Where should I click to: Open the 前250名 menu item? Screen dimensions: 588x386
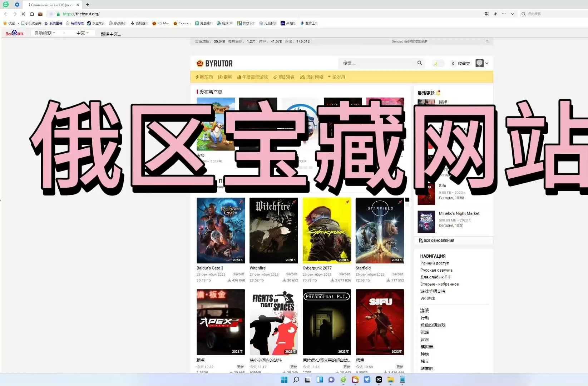pyautogui.click(x=284, y=77)
